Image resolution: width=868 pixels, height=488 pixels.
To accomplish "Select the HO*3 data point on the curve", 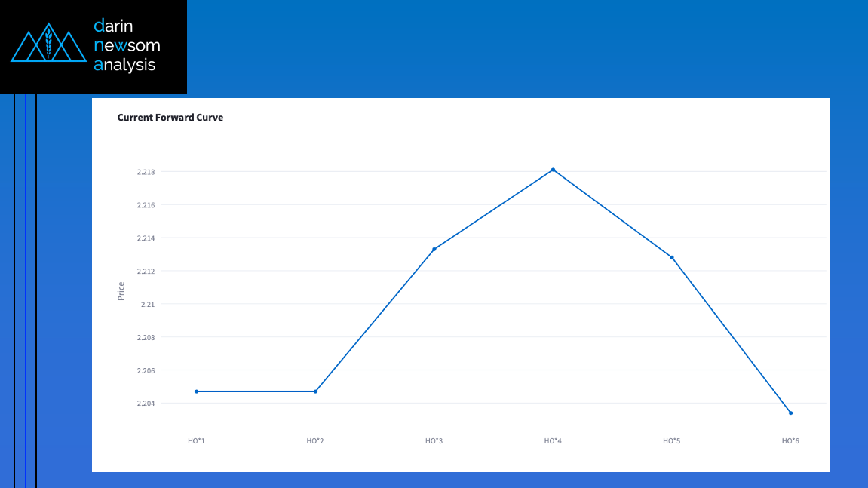I will (x=434, y=249).
